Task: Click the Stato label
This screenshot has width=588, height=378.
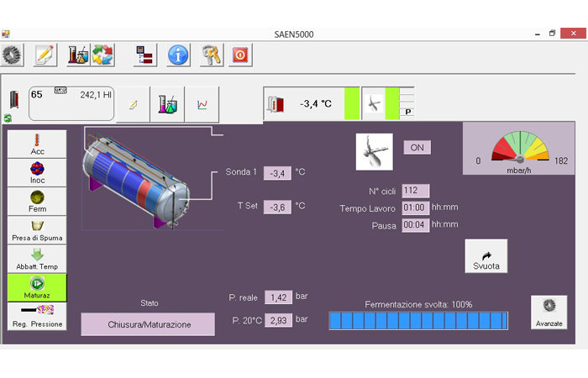Action: click(150, 303)
